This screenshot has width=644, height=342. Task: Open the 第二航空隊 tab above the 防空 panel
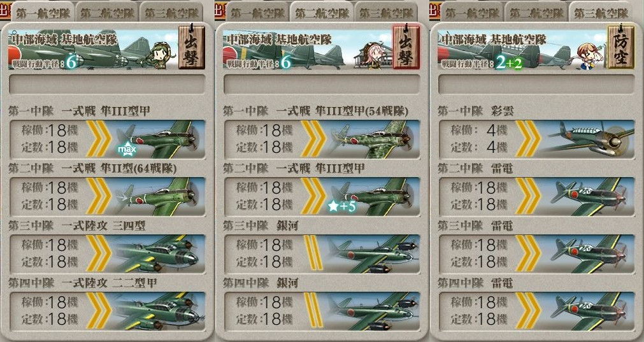click(x=536, y=12)
